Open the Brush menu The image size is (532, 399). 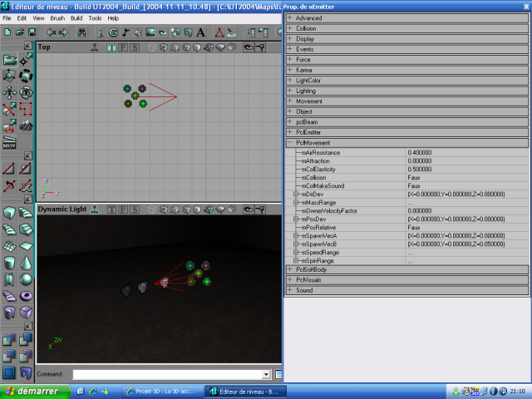coord(57,17)
